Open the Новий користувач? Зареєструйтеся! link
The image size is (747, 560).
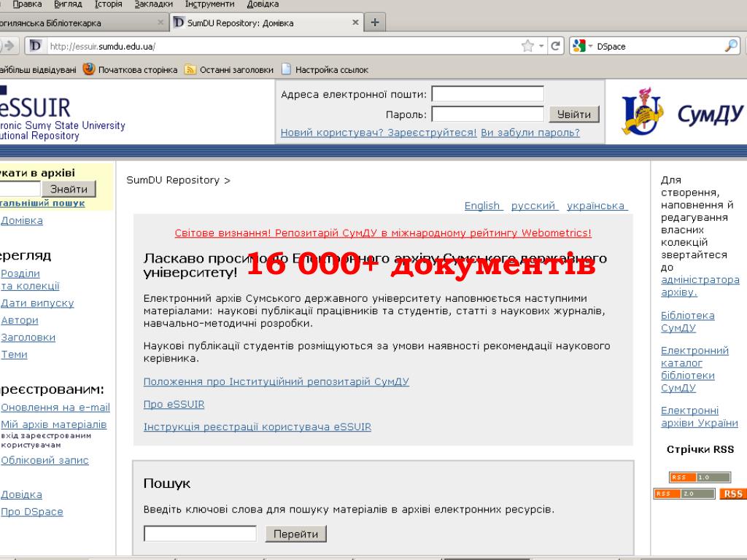(379, 133)
